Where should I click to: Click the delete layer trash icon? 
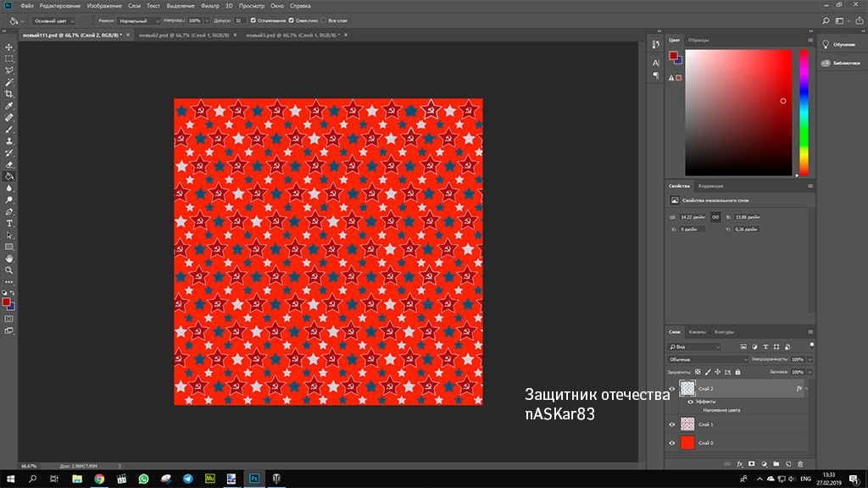click(799, 463)
